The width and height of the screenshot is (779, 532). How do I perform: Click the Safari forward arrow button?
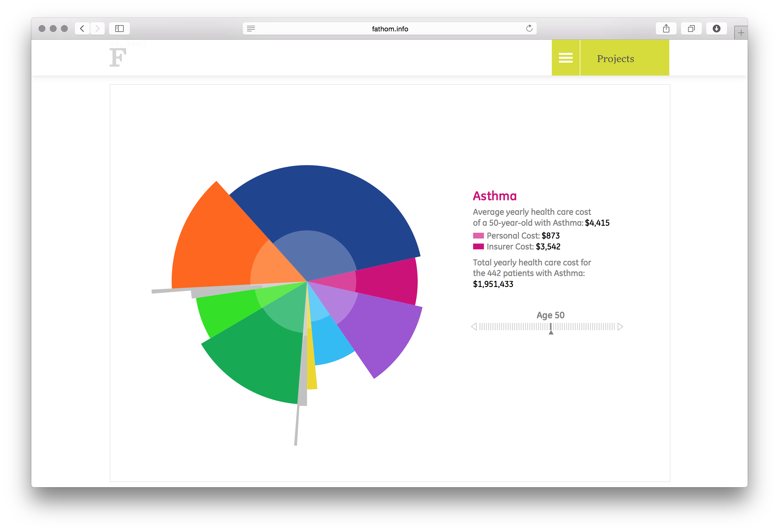tap(98, 29)
